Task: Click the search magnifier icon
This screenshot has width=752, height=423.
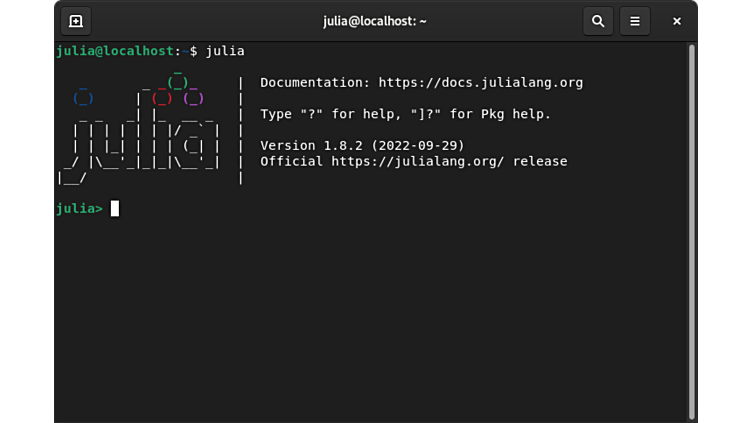Action: click(598, 21)
